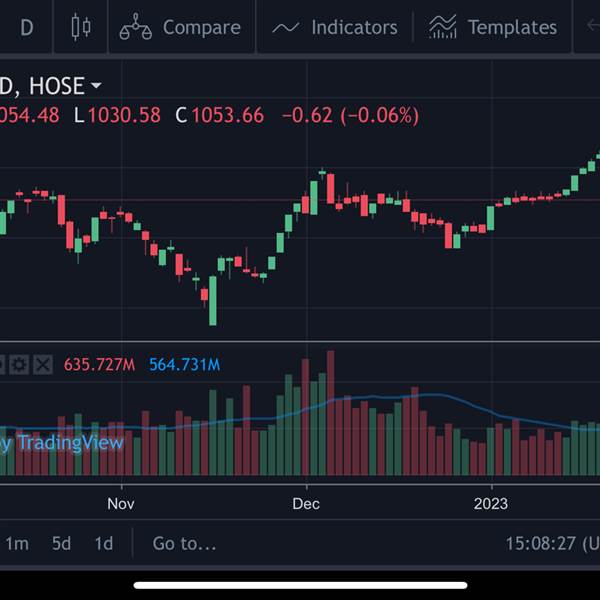Select the 5d date range
This screenshot has width=600, height=600.
(x=62, y=543)
